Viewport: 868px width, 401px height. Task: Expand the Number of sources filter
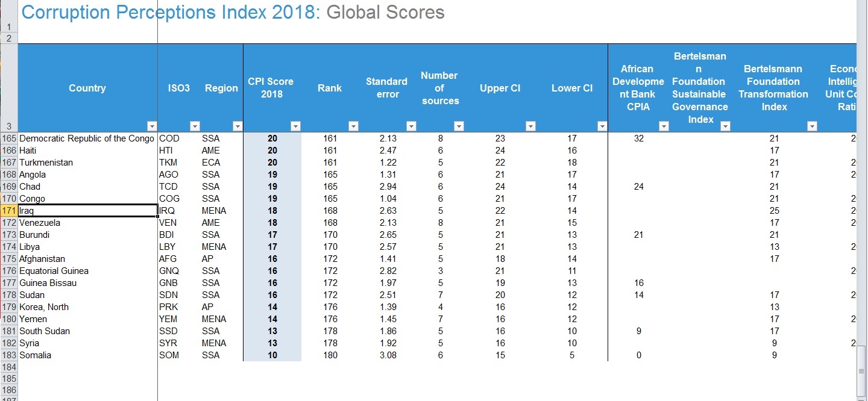pyautogui.click(x=459, y=126)
